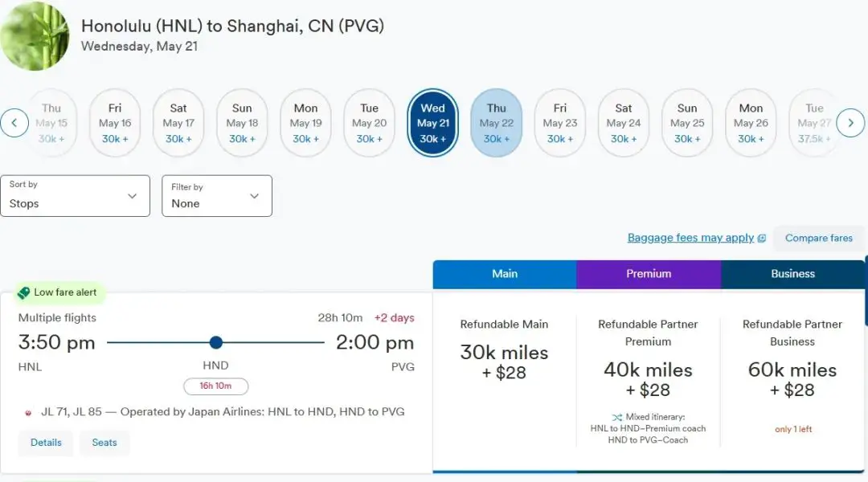Open flight Details
The width and height of the screenshot is (868, 482).
[x=46, y=443]
